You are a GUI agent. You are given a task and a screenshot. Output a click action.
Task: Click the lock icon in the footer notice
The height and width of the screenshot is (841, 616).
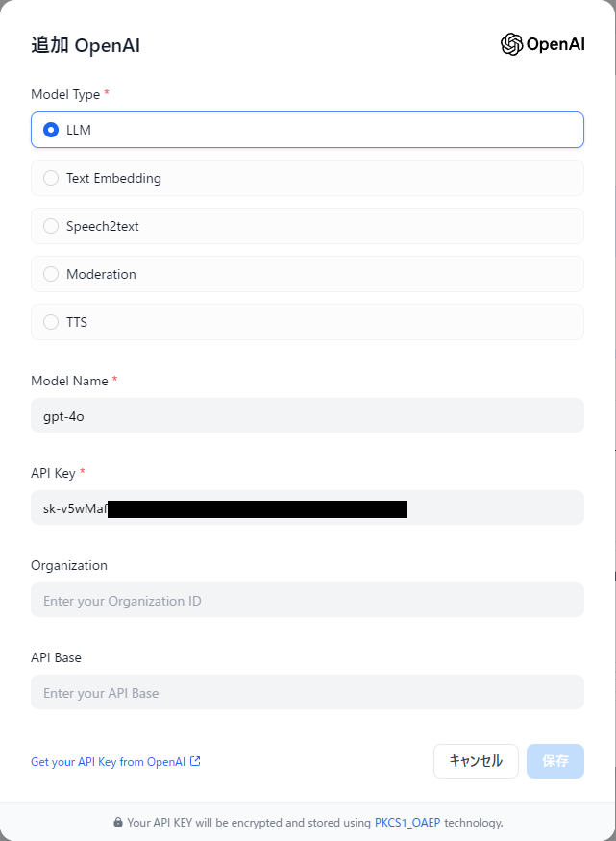coord(117,822)
